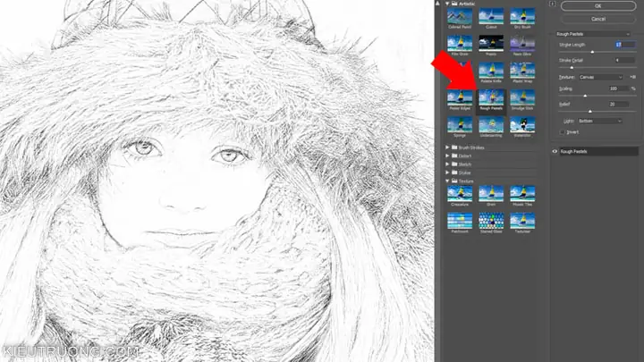644x362 pixels.
Task: Collapse the filter thumbnails panel button
Action: [x=553, y=4]
